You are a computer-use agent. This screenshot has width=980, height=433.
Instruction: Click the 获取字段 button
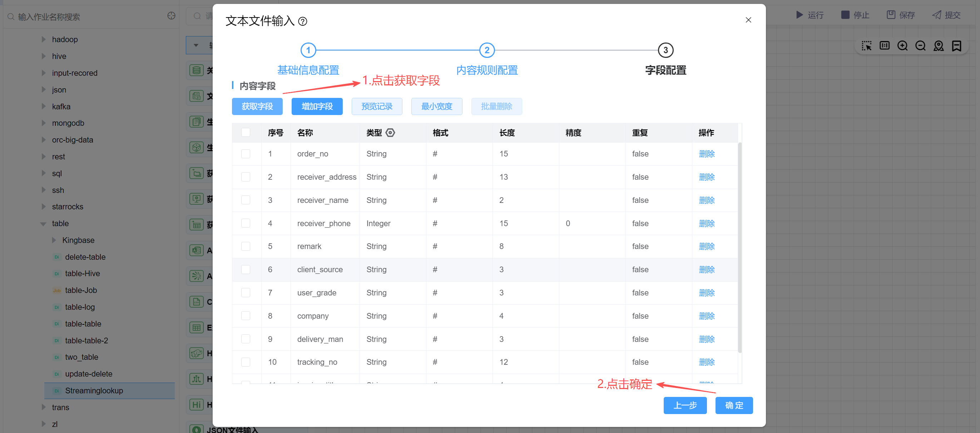pos(257,106)
